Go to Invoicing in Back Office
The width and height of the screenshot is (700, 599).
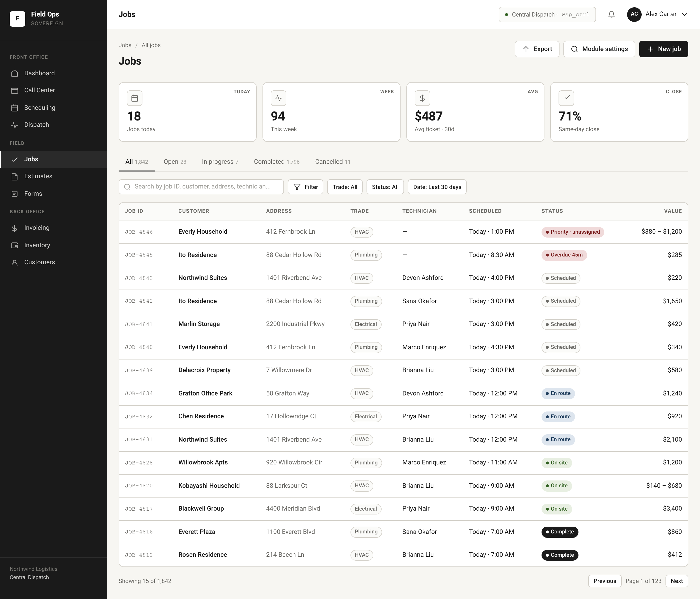(x=53, y=228)
